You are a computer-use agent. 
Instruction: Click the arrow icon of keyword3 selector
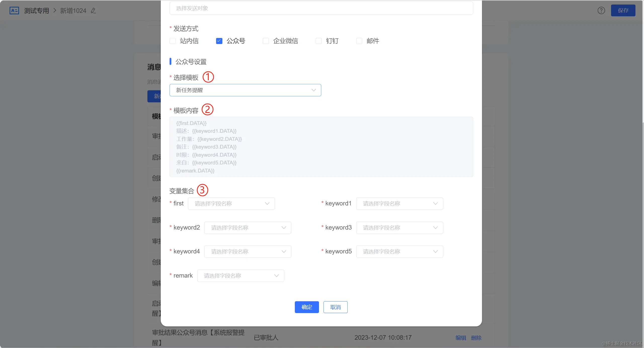[x=435, y=228]
